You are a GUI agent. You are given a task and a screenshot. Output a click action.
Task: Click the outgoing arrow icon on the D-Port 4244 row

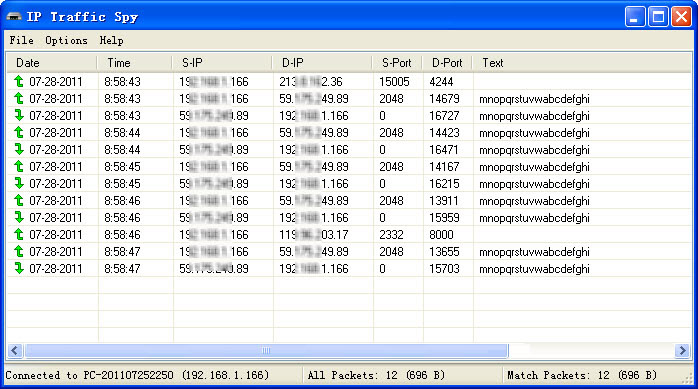coord(19,81)
